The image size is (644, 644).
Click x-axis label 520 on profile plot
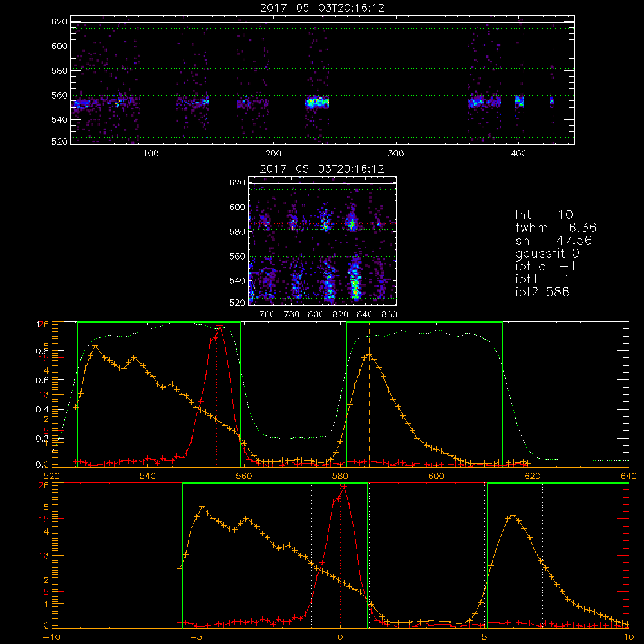click(x=52, y=476)
